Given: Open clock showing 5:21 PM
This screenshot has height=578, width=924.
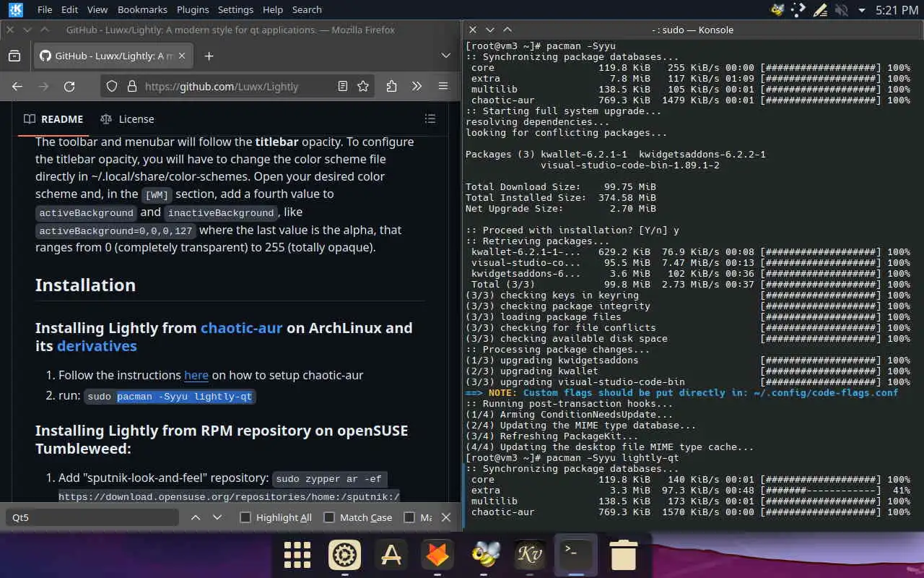Looking at the screenshot, I should pyautogui.click(x=897, y=10).
